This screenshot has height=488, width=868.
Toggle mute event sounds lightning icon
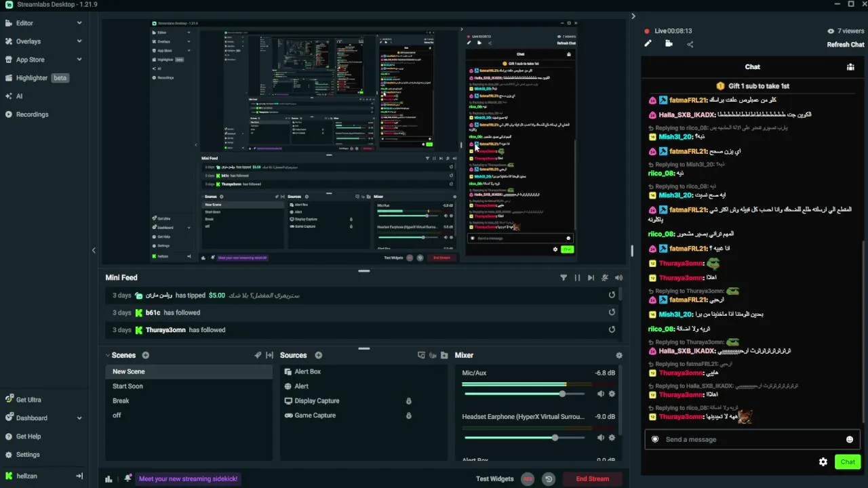coord(605,278)
